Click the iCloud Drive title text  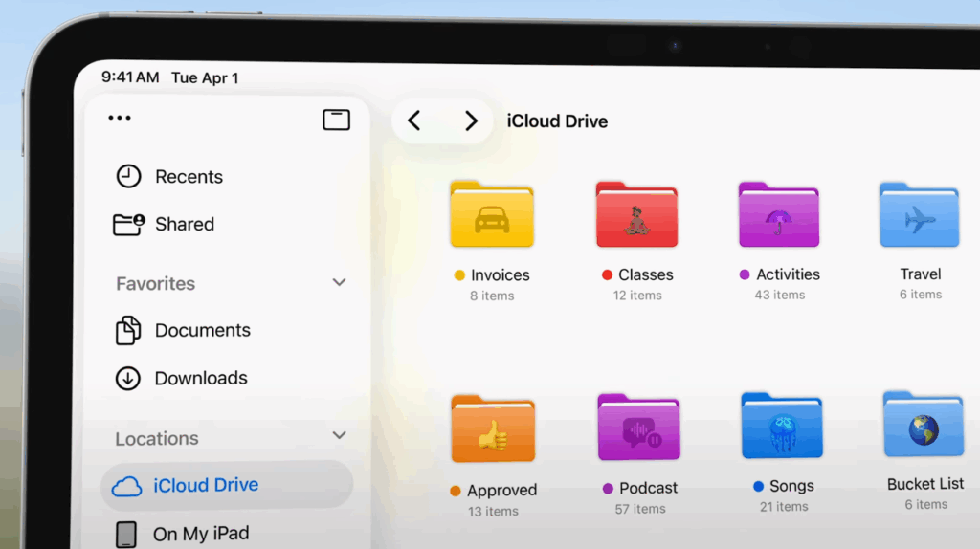(557, 121)
